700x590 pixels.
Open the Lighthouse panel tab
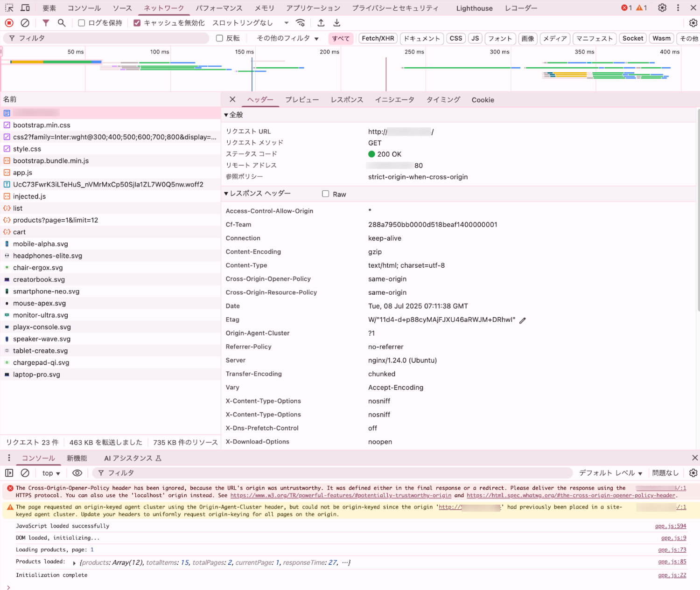474,8
